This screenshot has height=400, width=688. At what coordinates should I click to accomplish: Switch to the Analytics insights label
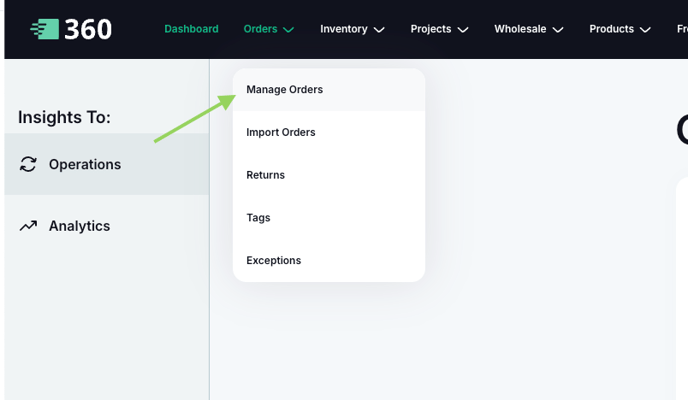tap(79, 226)
